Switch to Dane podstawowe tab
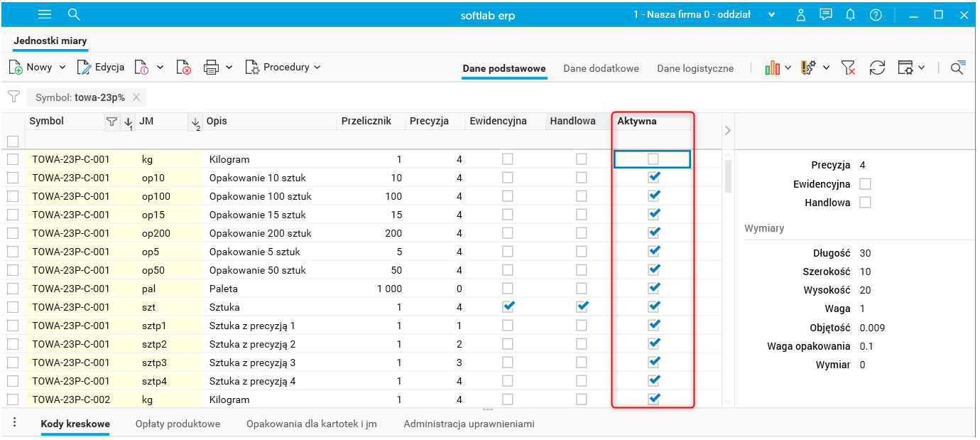The image size is (980, 440). click(x=504, y=69)
